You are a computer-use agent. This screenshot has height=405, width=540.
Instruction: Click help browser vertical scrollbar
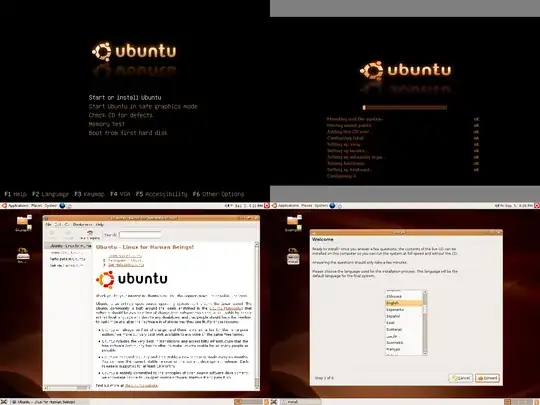[x=257, y=315]
